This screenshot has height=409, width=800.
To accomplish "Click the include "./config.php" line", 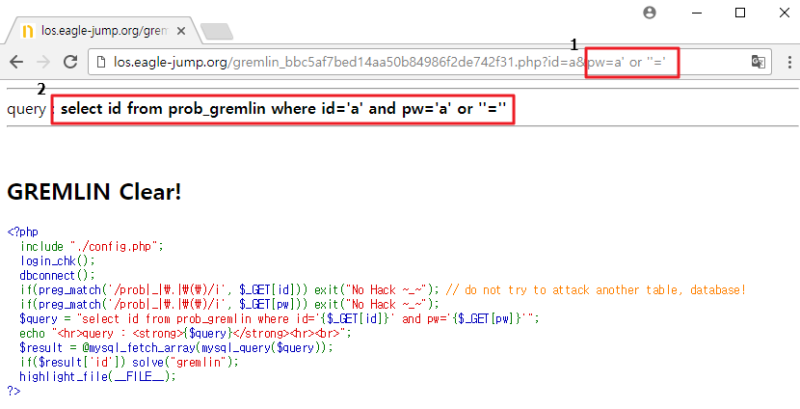I will 92,247.
